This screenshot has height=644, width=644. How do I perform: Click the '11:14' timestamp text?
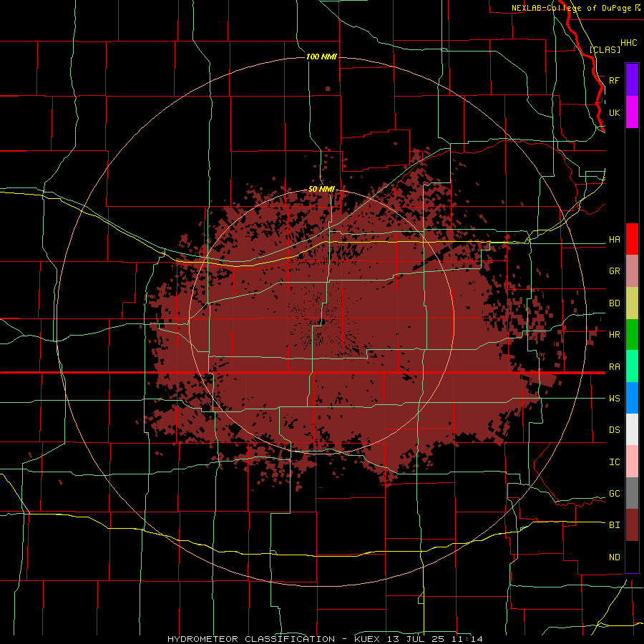pos(467,639)
